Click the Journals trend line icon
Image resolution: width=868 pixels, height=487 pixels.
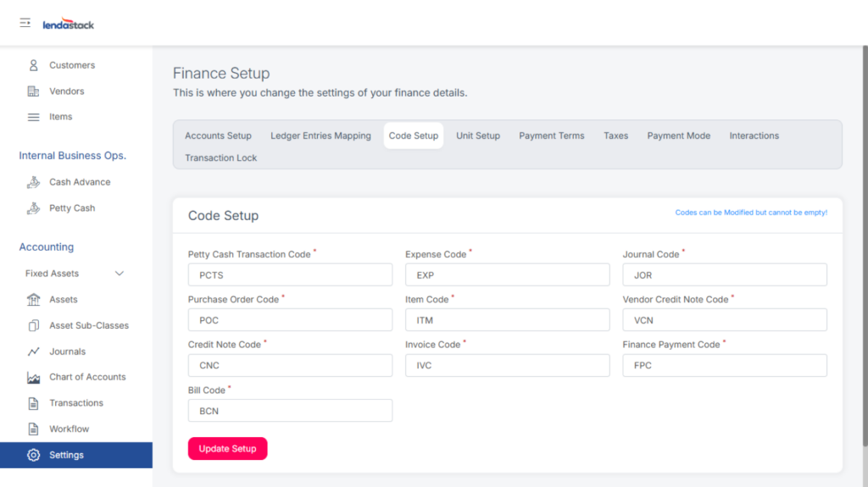[x=34, y=351]
